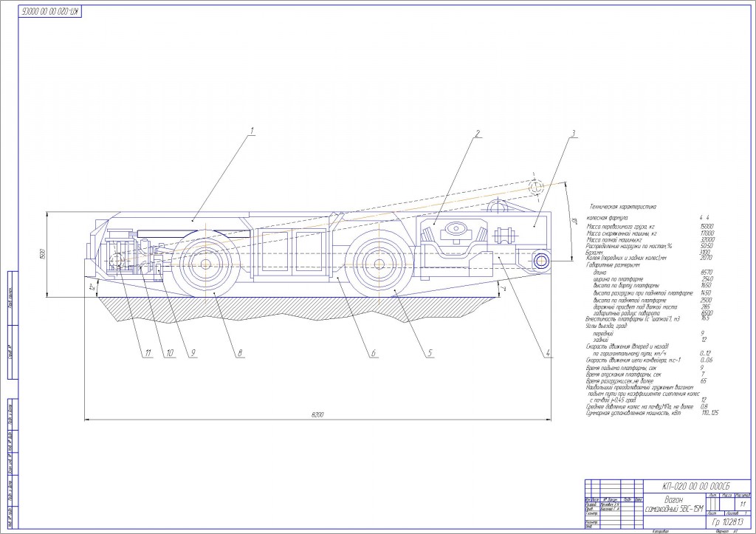Click the value '1650' for platform side height

(x=706, y=286)
